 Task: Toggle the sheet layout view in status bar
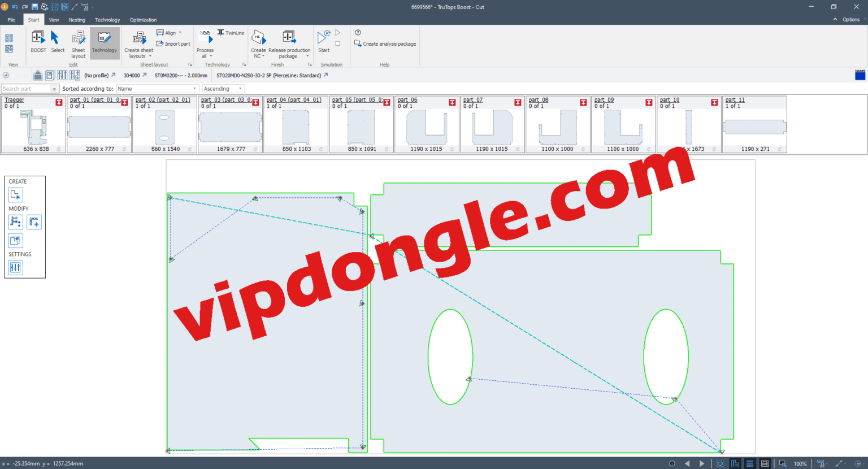point(736,463)
